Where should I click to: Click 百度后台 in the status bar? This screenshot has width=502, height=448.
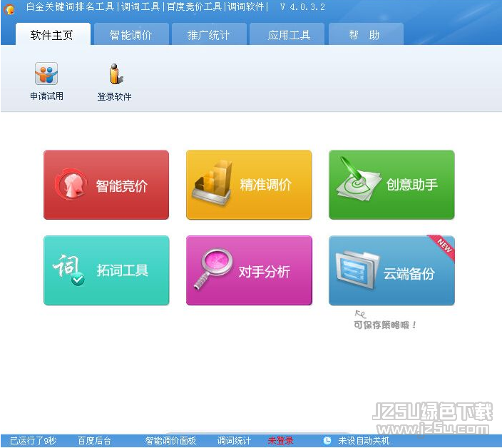tap(94, 441)
